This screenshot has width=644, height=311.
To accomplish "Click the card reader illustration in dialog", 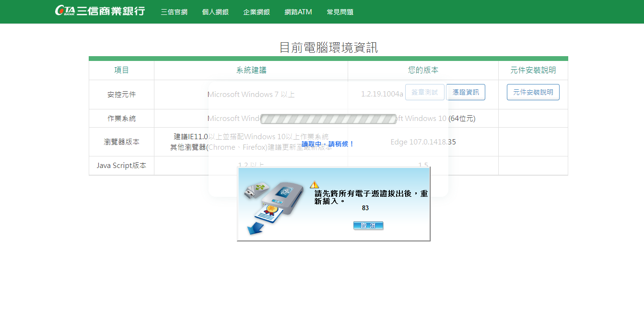I will point(273,207).
